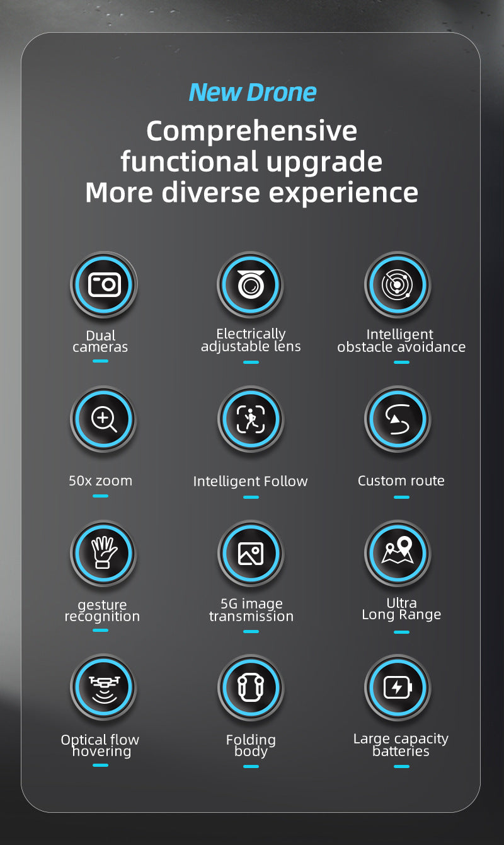Click the 'Comprehensive functional upgrade' headline

pyautogui.click(x=252, y=146)
